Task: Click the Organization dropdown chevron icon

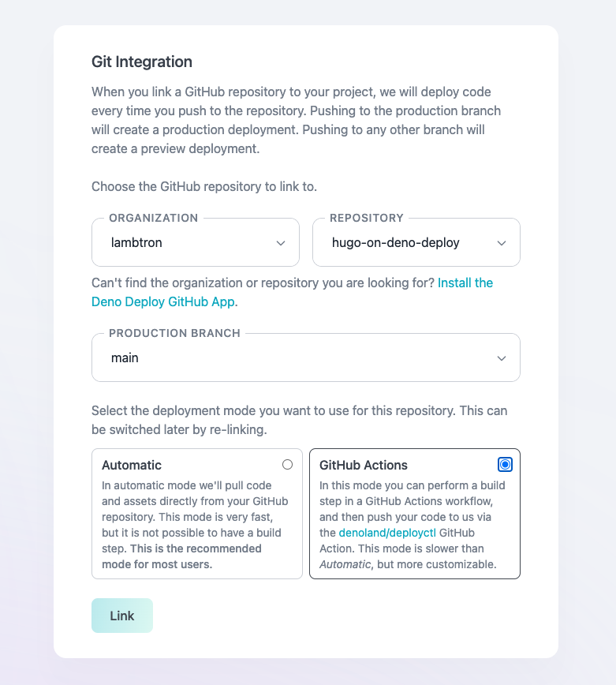Action: pos(281,242)
